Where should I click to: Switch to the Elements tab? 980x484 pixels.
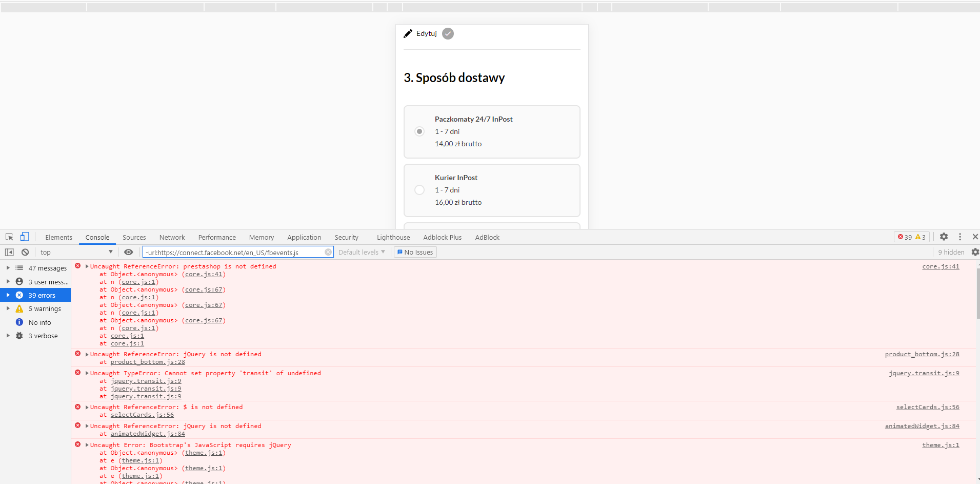(58, 237)
